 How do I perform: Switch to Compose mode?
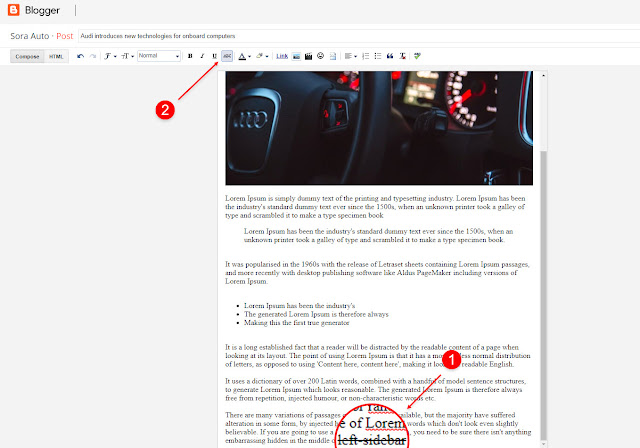27,56
